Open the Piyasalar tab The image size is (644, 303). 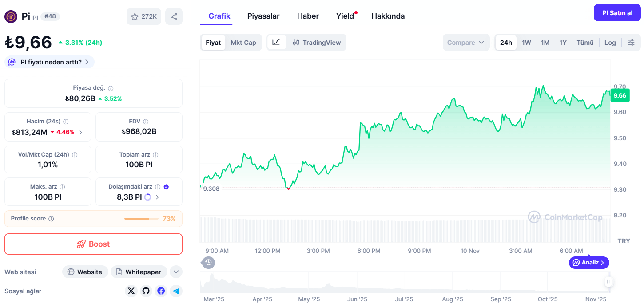263,16
